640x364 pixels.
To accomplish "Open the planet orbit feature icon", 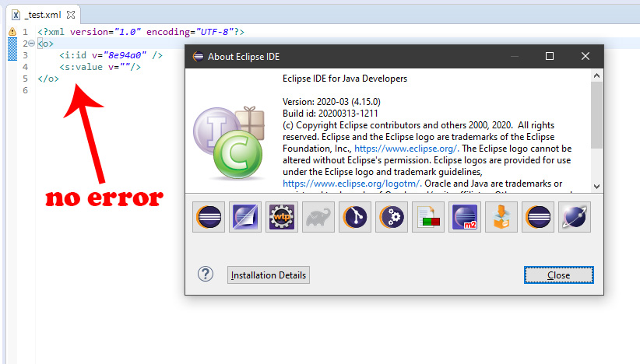I will click(x=575, y=217).
